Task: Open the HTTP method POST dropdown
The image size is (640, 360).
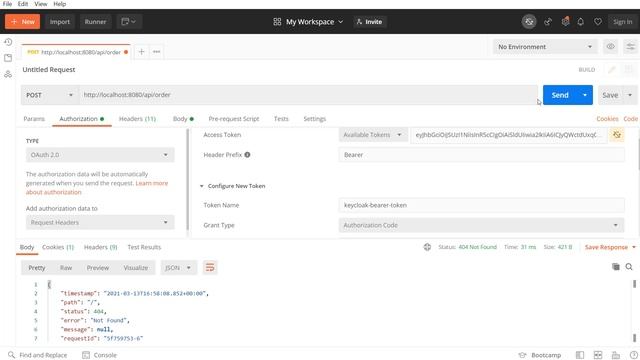Action: (49, 95)
